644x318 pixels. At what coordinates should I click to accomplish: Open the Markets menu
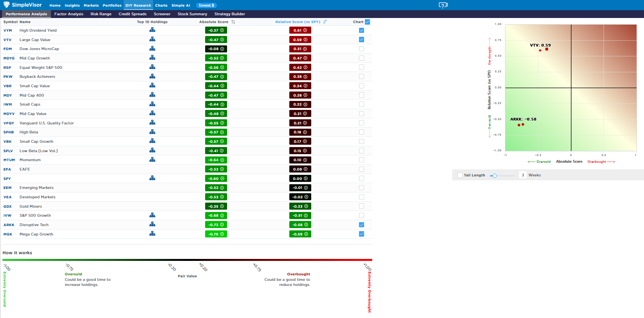click(x=91, y=5)
